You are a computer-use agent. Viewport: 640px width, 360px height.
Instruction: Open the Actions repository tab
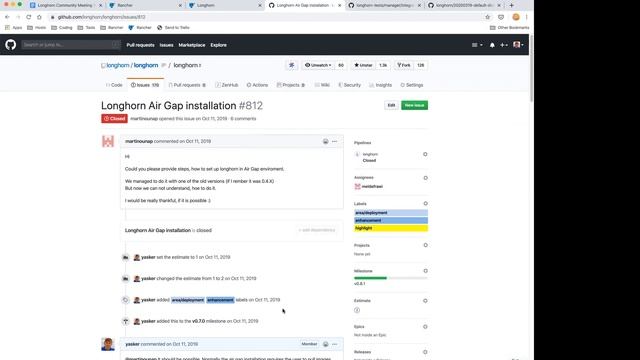[257, 85]
